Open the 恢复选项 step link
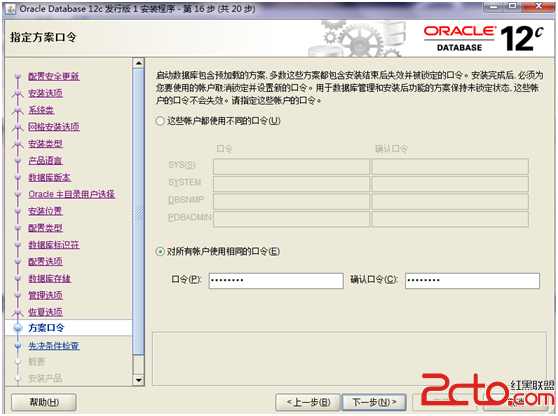This screenshot has width=558, height=416. tap(46, 312)
